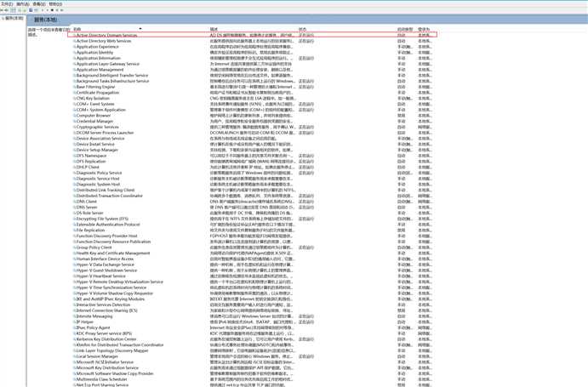This screenshot has height=387, width=588.
Task: Select Diagnostic Service Host
Action: coord(98,179)
